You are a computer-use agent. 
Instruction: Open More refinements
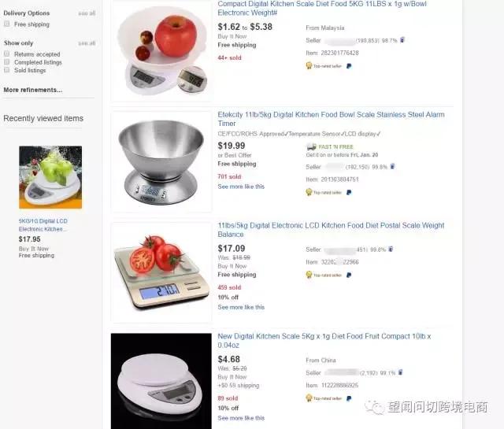33,90
